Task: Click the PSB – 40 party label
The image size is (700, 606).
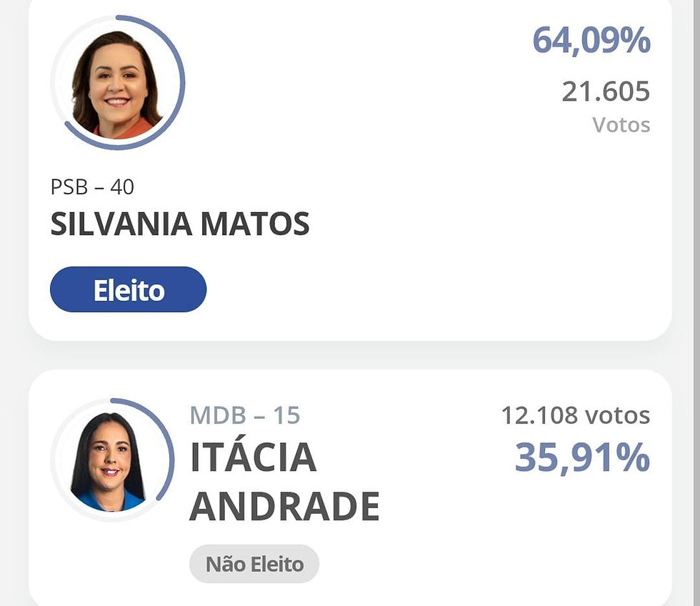Action: point(92,187)
